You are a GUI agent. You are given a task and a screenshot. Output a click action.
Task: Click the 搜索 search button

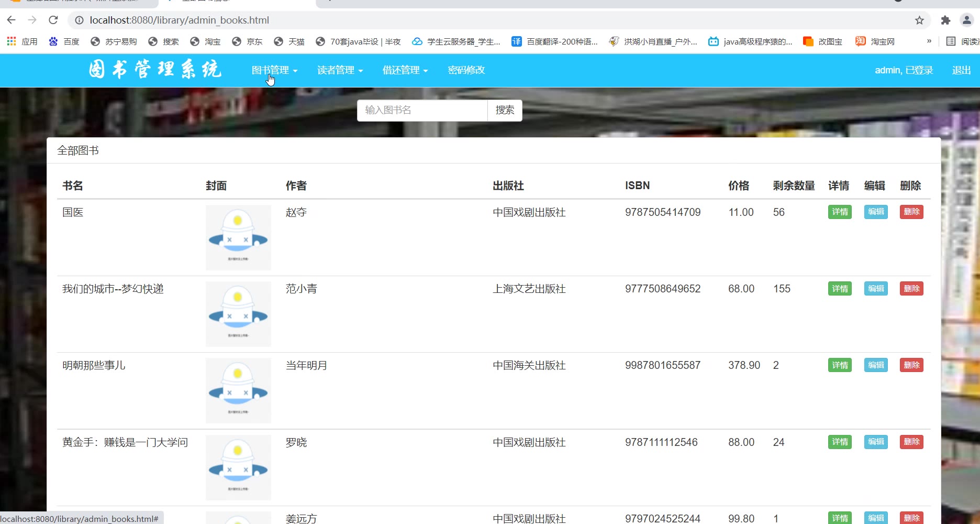click(x=505, y=110)
